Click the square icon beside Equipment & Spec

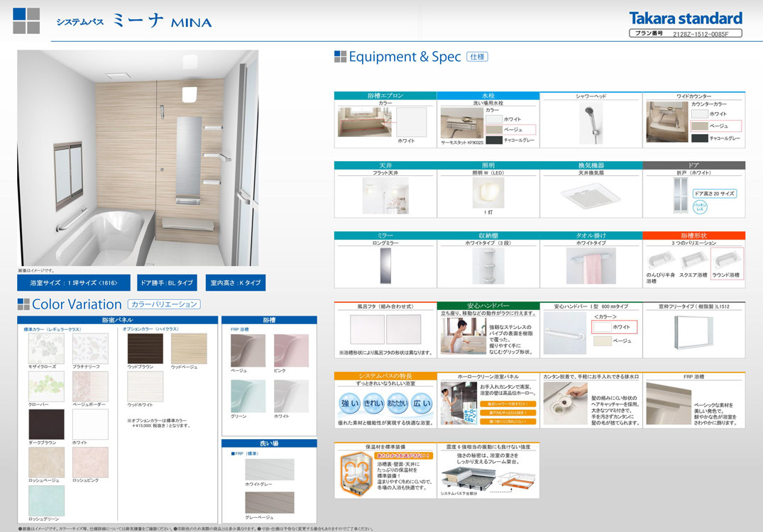pyautogui.click(x=340, y=57)
